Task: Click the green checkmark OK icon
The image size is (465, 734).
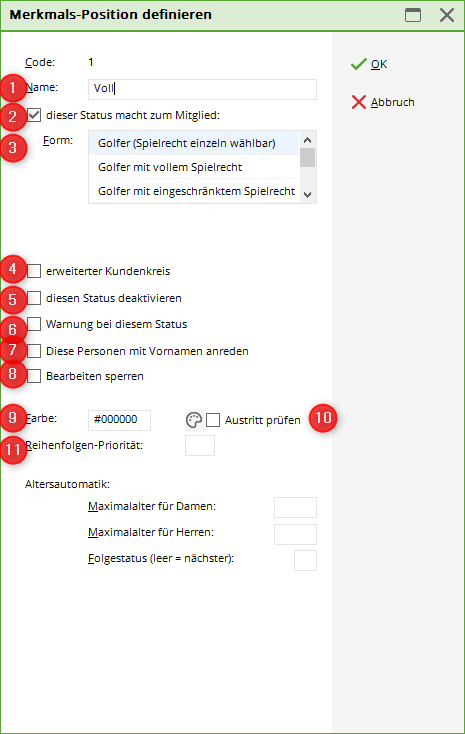Action: coord(359,64)
